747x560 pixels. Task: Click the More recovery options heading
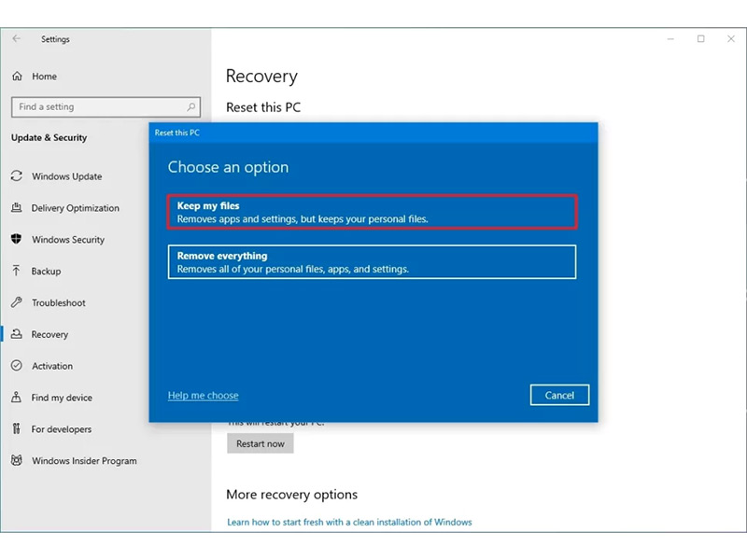[291, 495]
